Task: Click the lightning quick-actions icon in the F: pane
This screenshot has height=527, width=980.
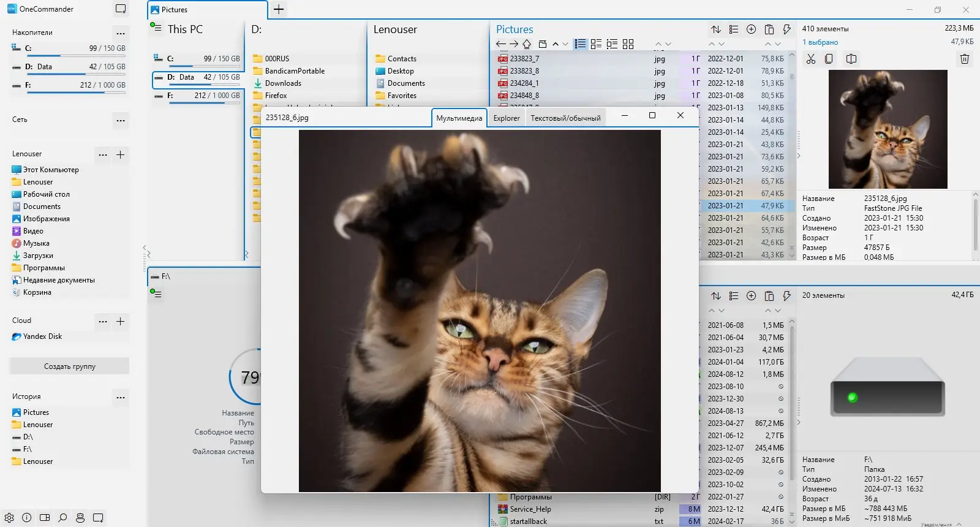Action: [787, 296]
